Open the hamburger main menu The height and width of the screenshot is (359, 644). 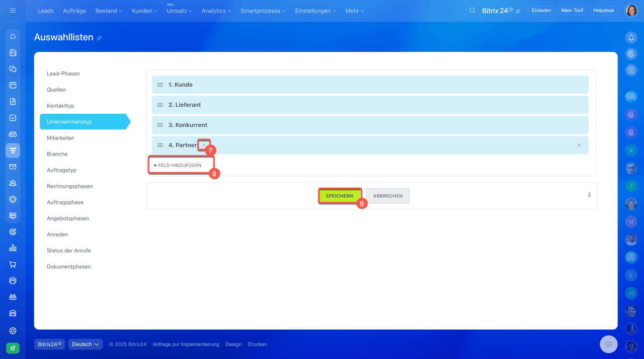pyautogui.click(x=13, y=11)
